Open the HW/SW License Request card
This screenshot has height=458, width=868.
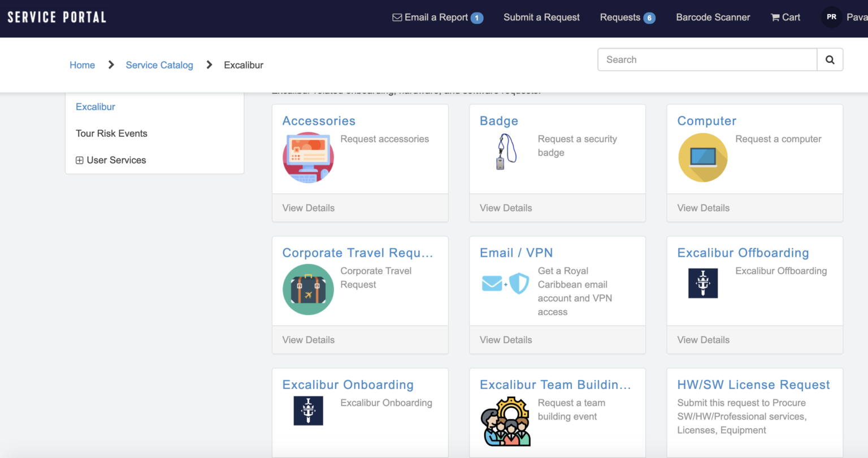click(x=754, y=384)
